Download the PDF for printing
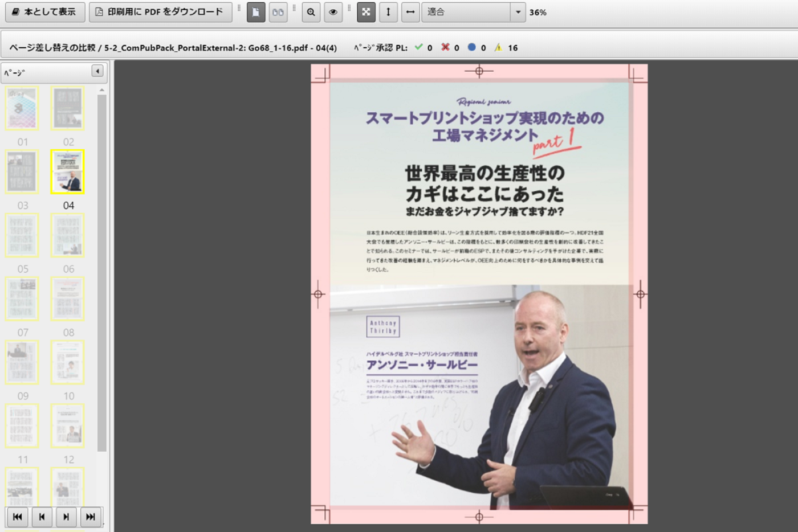This screenshot has width=798, height=532. tap(160, 12)
